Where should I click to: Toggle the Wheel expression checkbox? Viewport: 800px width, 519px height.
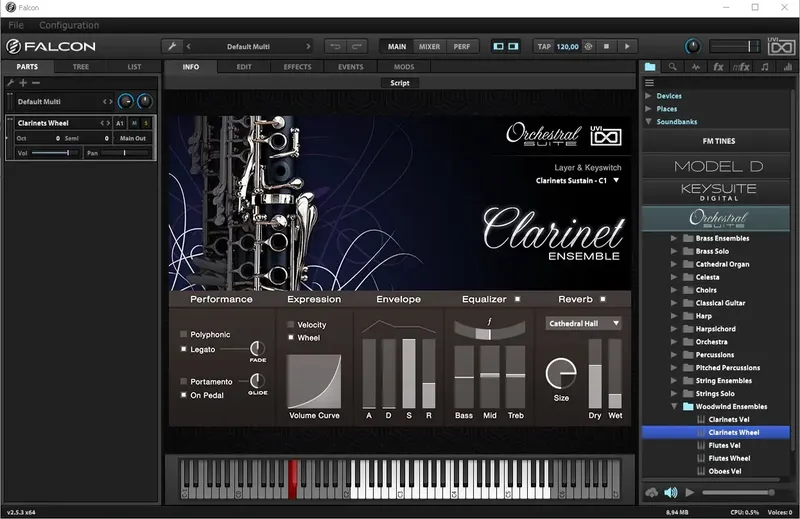(291, 337)
